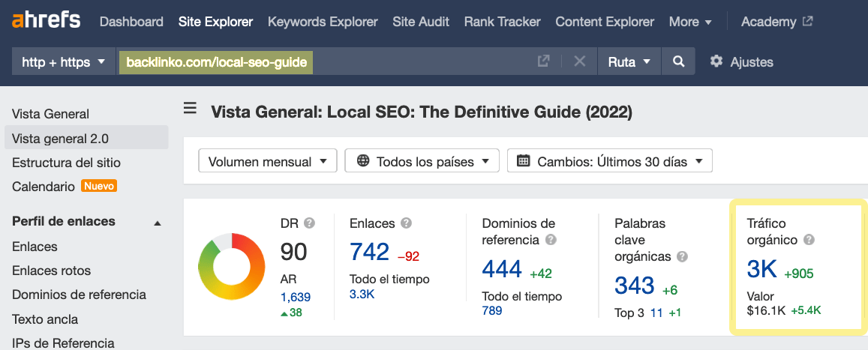
Task: Open Ajustes gear settings
Action: tap(741, 61)
